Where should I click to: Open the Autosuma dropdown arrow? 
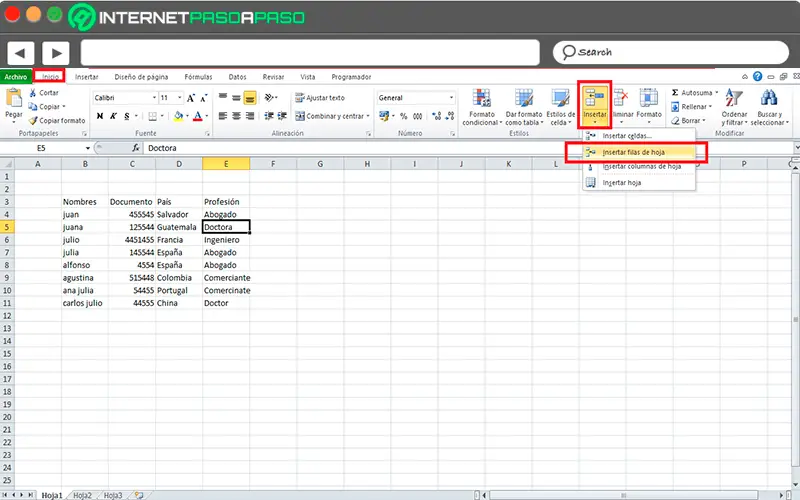716,93
